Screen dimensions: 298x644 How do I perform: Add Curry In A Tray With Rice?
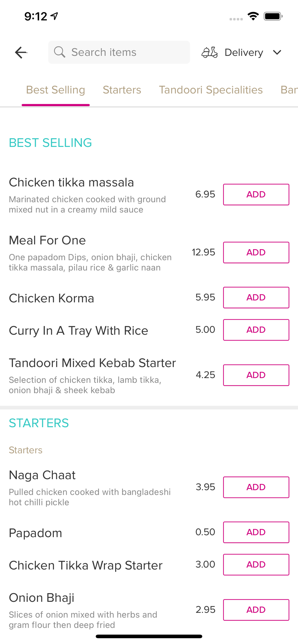[256, 330]
